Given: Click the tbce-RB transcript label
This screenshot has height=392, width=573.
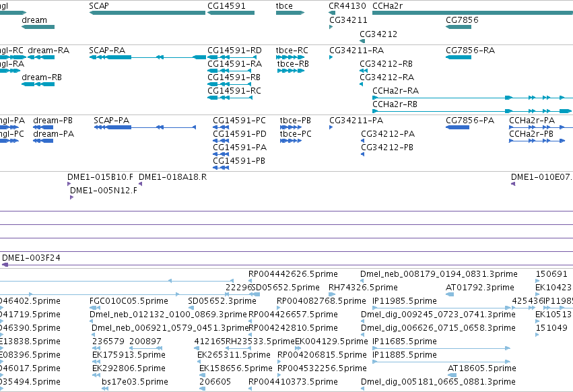Looking at the screenshot, I should (293, 63).
